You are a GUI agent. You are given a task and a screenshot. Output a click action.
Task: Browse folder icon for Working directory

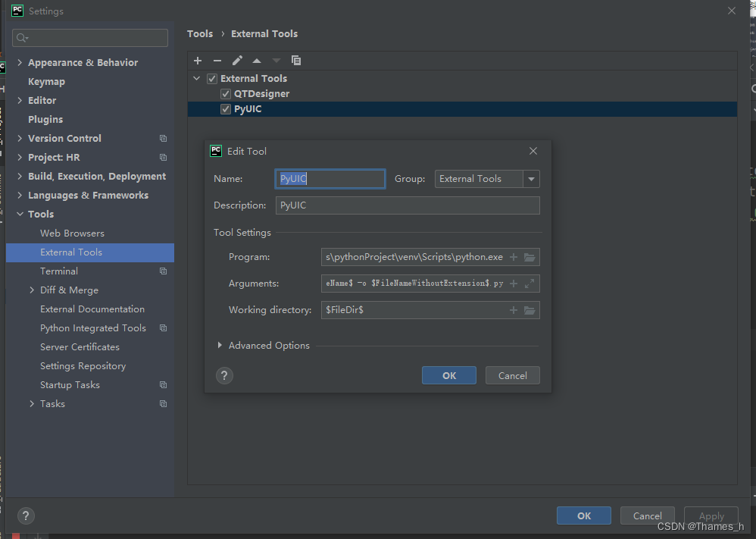click(530, 310)
